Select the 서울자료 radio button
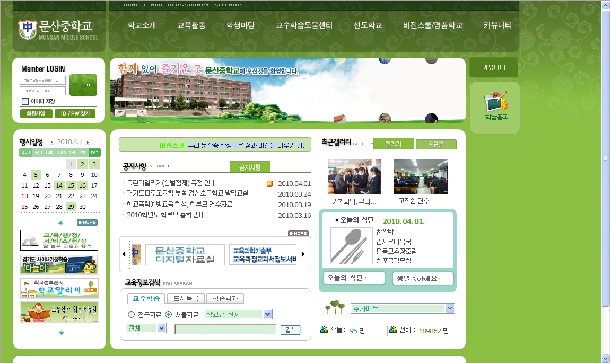The height and width of the screenshot is (364, 611). click(x=168, y=315)
